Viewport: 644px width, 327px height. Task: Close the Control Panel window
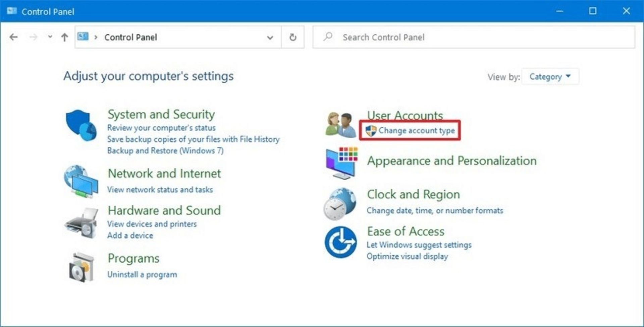point(626,11)
